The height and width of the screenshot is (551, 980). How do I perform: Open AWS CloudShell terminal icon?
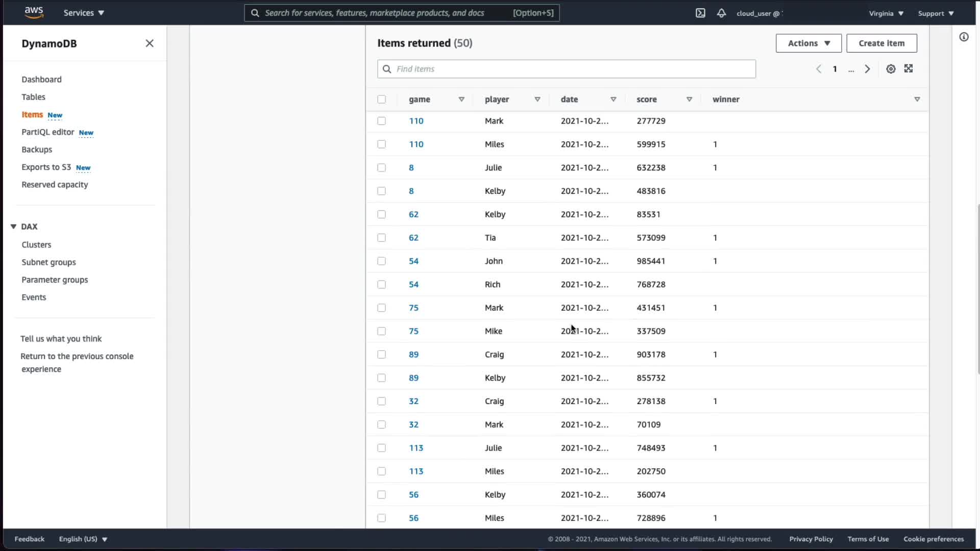[700, 13]
